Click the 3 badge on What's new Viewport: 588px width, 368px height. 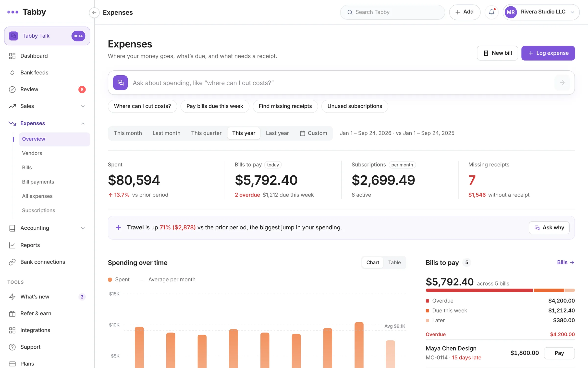click(x=82, y=297)
